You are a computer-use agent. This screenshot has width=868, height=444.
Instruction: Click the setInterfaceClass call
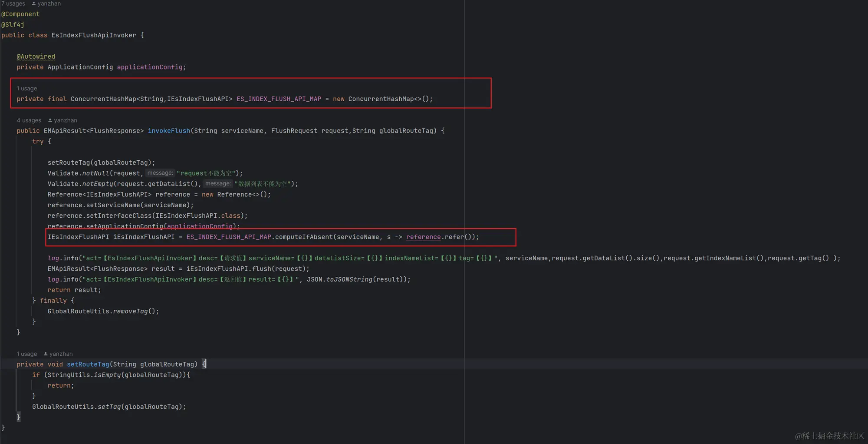pyautogui.click(x=119, y=215)
